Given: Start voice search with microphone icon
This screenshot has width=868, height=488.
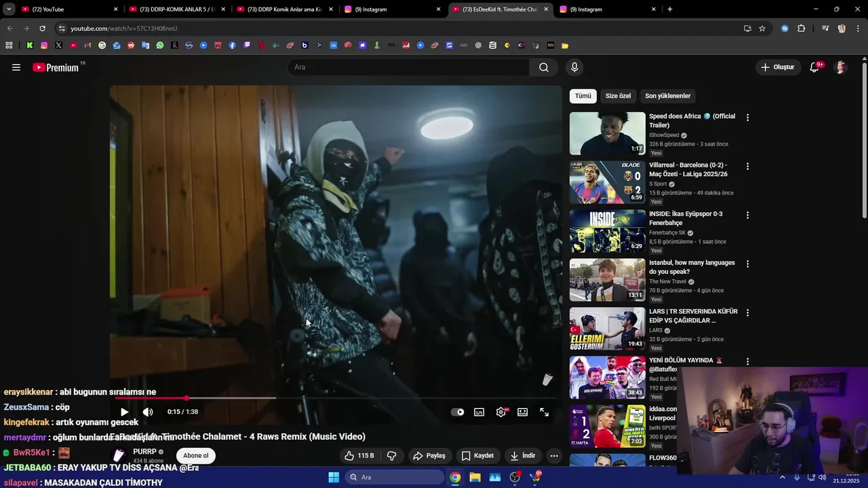Looking at the screenshot, I should (574, 67).
